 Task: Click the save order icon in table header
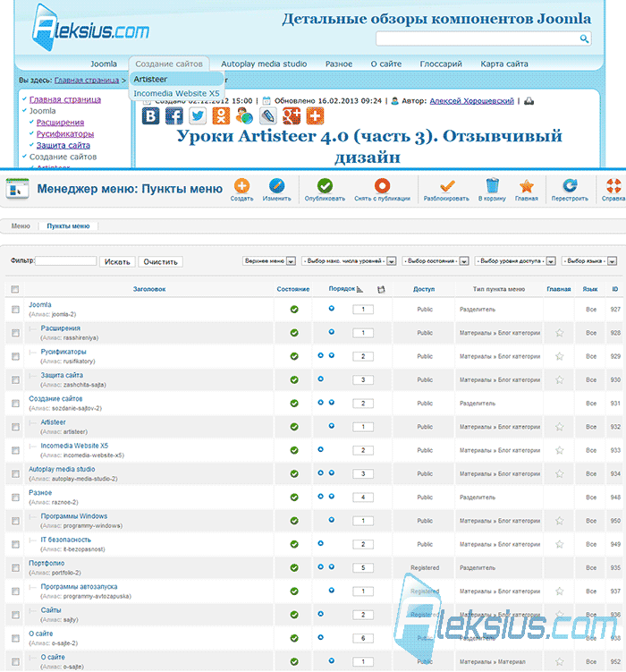(381, 290)
